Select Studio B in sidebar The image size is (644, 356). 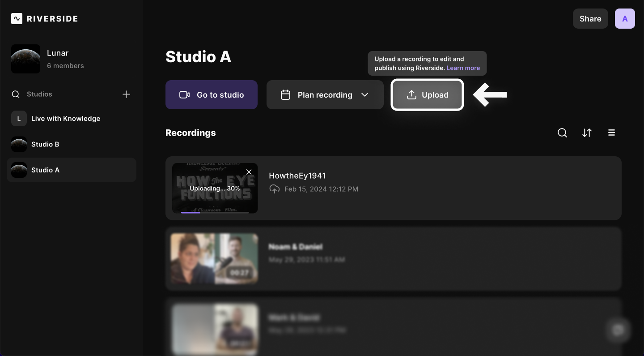tap(45, 144)
